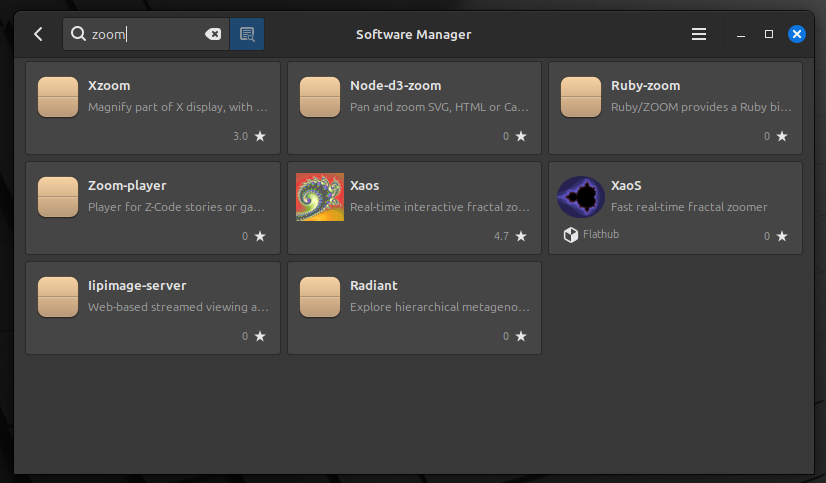The height and width of the screenshot is (483, 826).
Task: Click the Flathub cube icon
Action: click(571, 234)
